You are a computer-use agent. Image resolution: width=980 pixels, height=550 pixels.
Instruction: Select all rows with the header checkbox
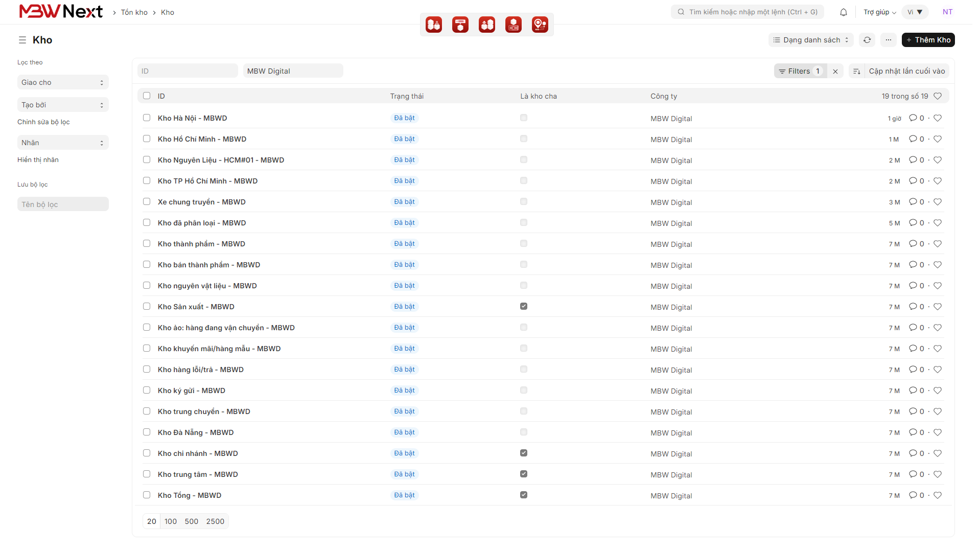[147, 96]
